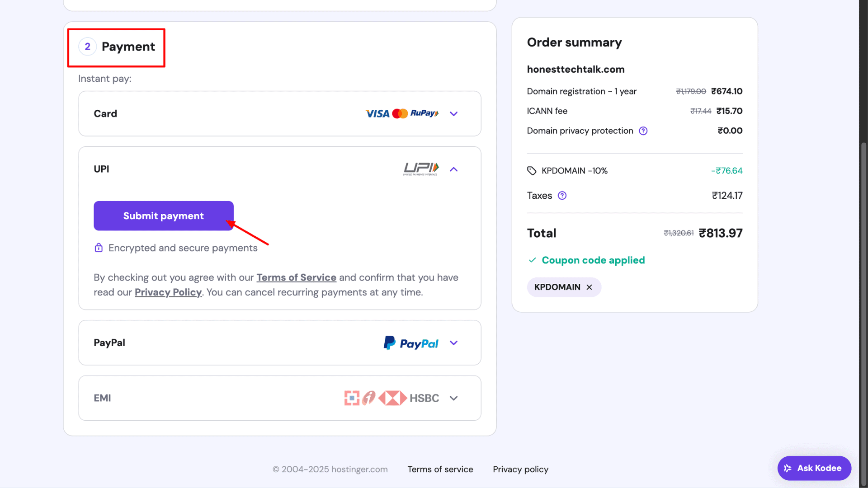This screenshot has height=488, width=868.
Task: Open the Terms of Service link
Action: click(x=296, y=277)
